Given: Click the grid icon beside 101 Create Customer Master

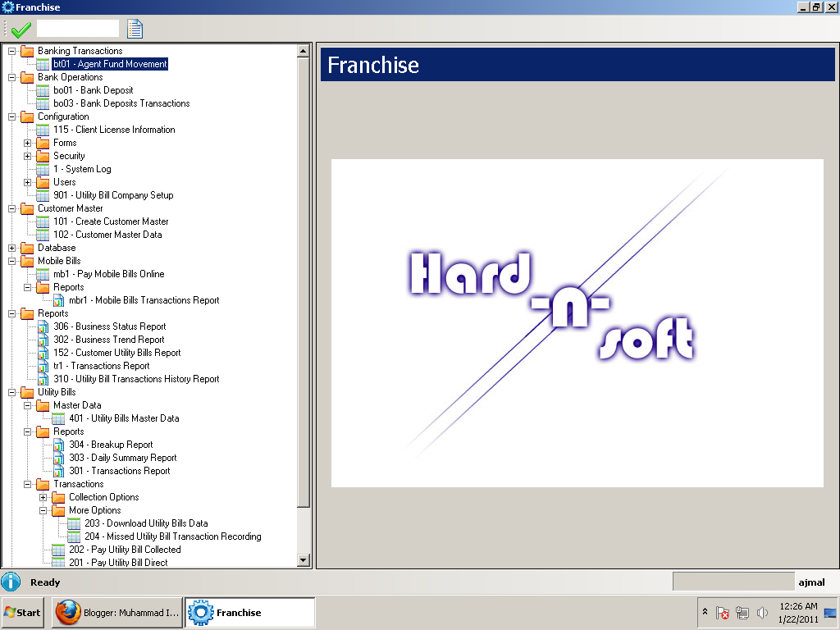Looking at the screenshot, I should click(43, 221).
